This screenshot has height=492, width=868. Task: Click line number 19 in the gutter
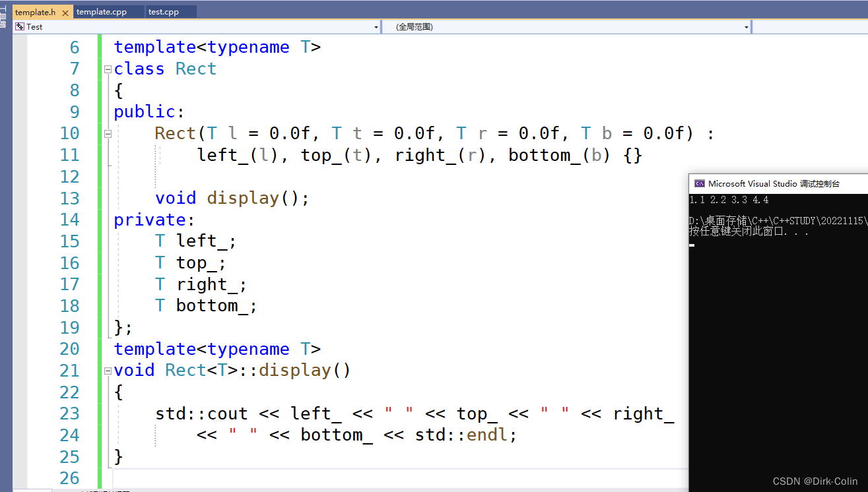coord(69,328)
